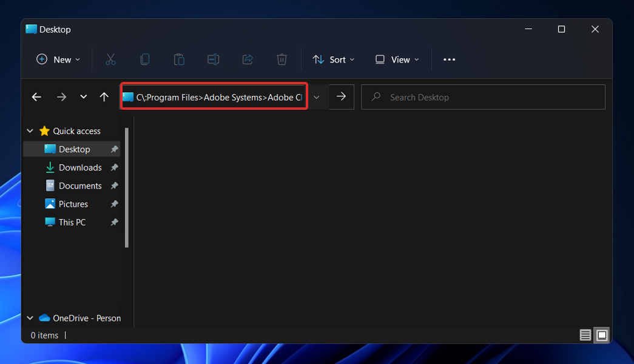The image size is (634, 364).
Task: Click the Quick access star icon
Action: click(44, 131)
